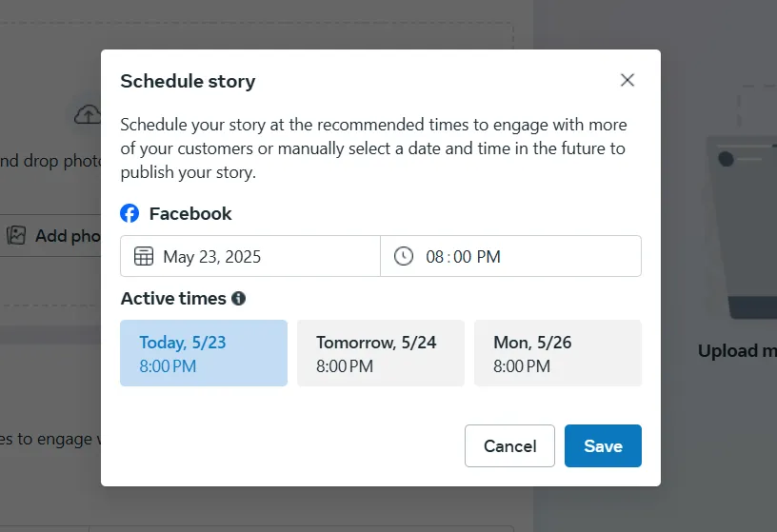Click the Add photo image icon
777x532 pixels.
[x=16, y=236]
